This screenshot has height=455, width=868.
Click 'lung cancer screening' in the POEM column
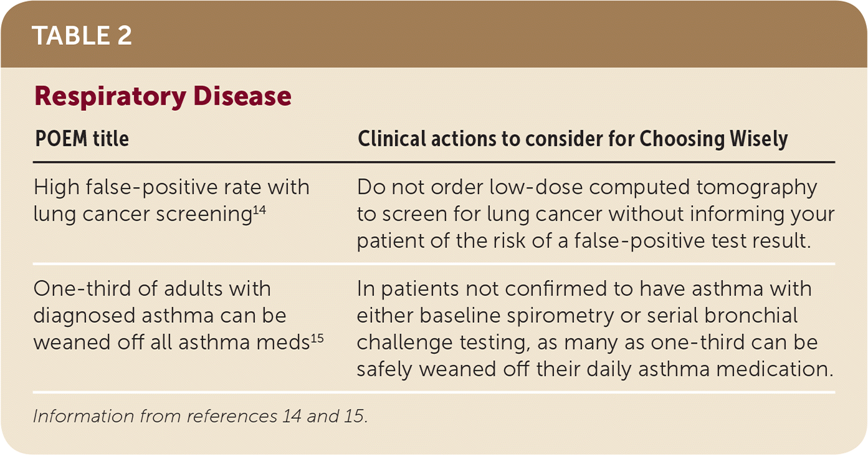[142, 214]
